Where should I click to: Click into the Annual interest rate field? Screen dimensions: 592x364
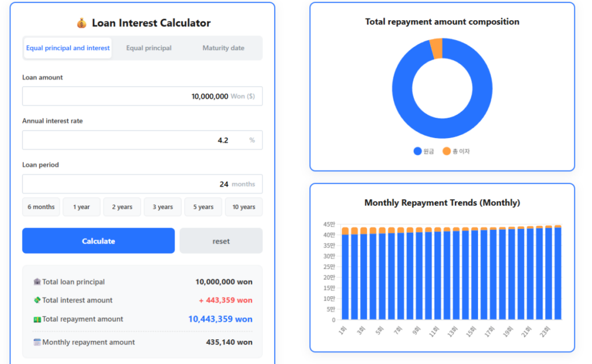(x=127, y=140)
